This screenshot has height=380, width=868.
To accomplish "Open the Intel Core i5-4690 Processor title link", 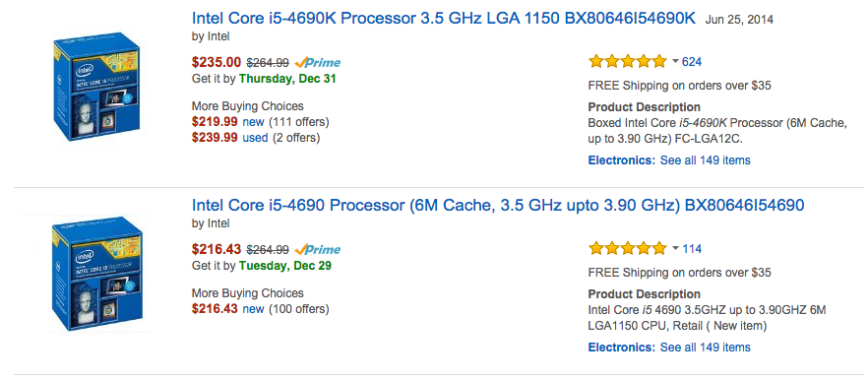I will pos(498,206).
